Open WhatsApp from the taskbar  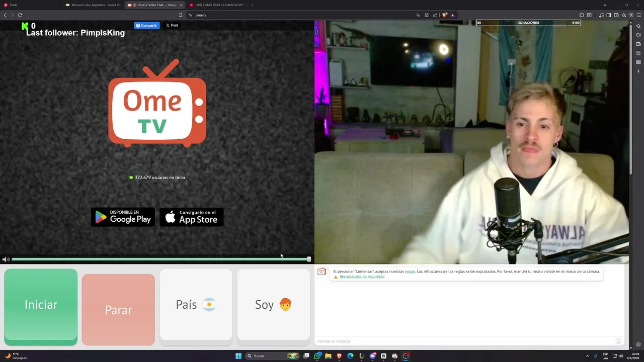(318, 356)
